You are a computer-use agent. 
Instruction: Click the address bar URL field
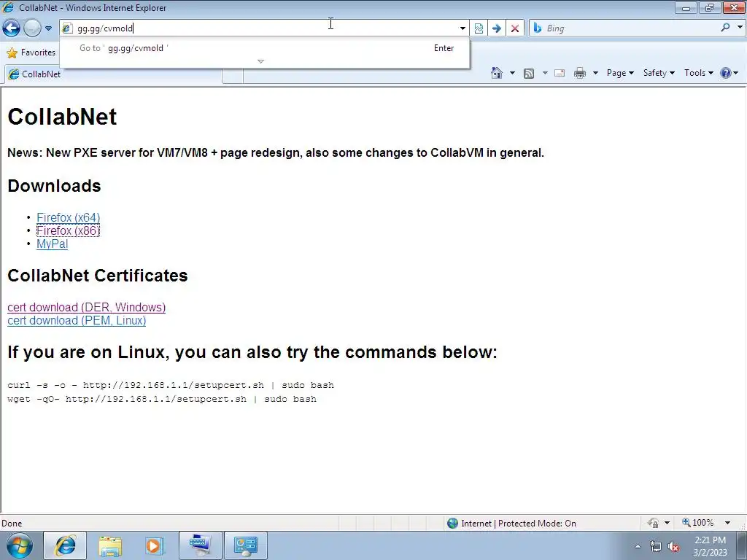click(x=260, y=28)
